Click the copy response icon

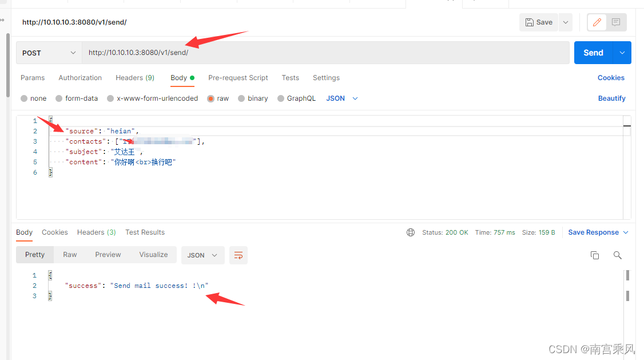pos(595,255)
